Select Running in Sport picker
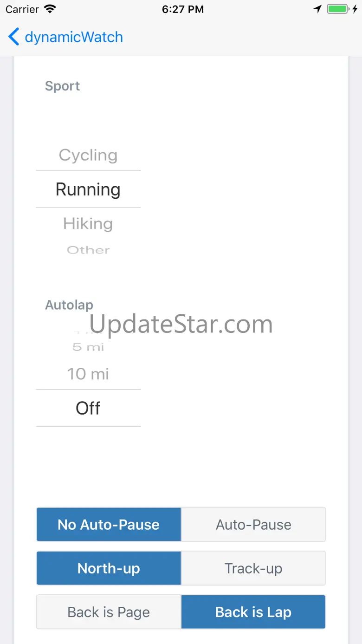 click(88, 189)
